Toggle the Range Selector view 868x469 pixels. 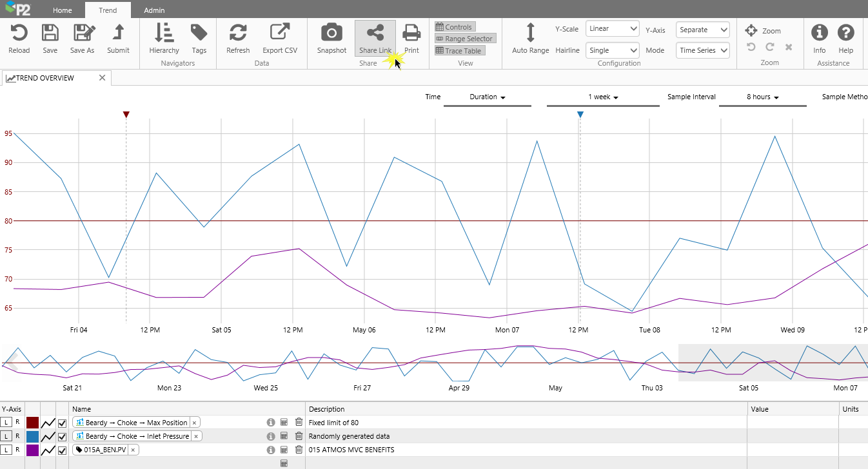[464, 39]
